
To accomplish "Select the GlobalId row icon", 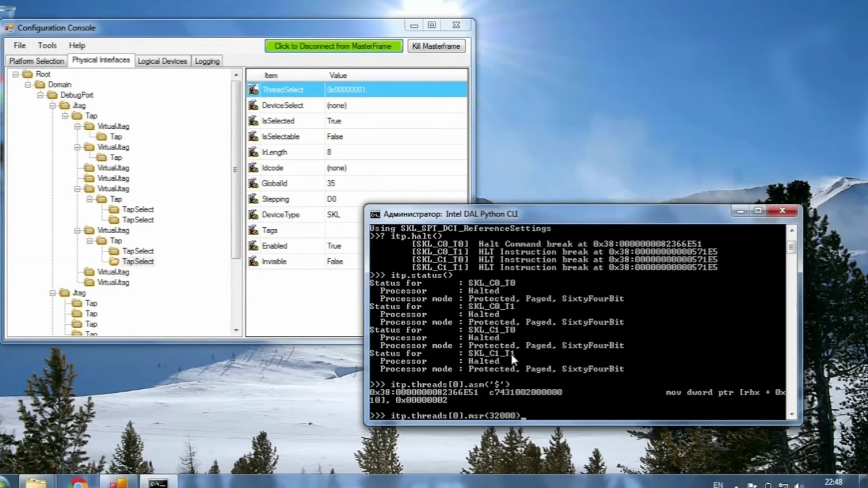I will 254,183.
